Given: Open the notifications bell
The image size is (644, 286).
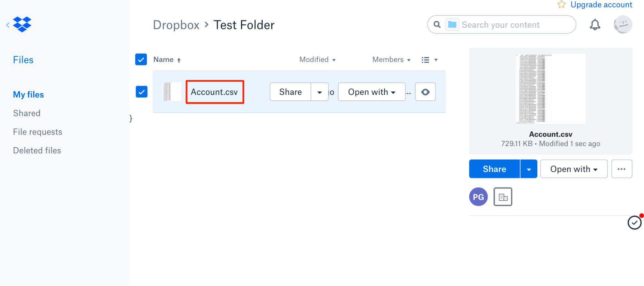Looking at the screenshot, I should (x=595, y=24).
